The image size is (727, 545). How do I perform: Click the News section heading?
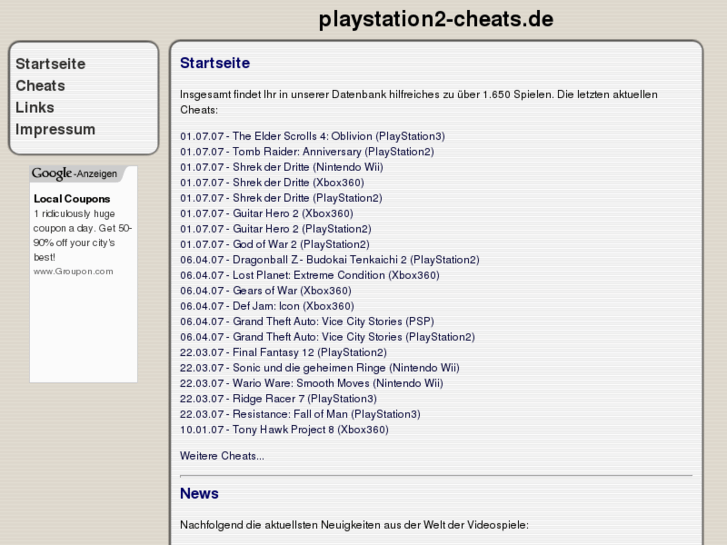199,494
